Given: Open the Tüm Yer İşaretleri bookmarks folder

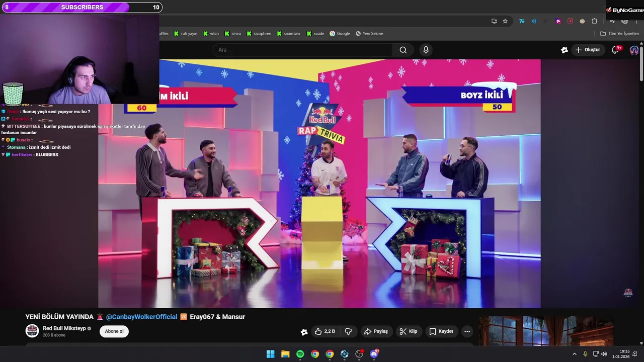Looking at the screenshot, I should pyautogui.click(x=619, y=34).
